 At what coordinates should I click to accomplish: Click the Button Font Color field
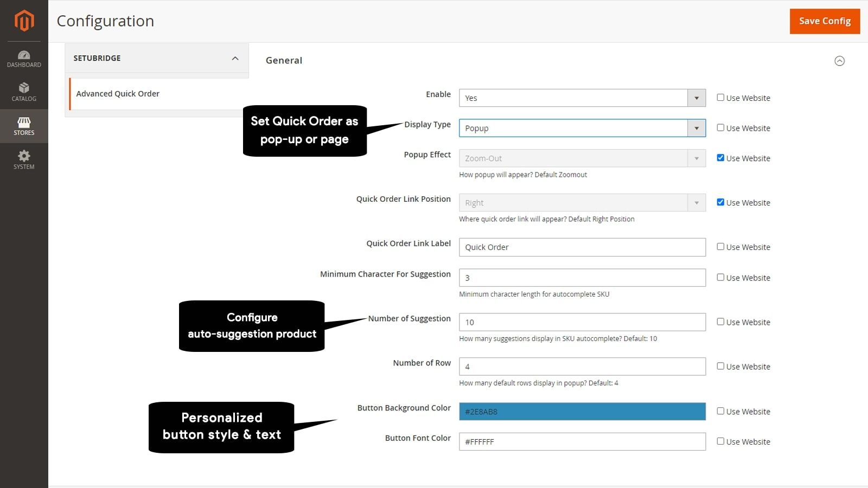pyautogui.click(x=582, y=442)
